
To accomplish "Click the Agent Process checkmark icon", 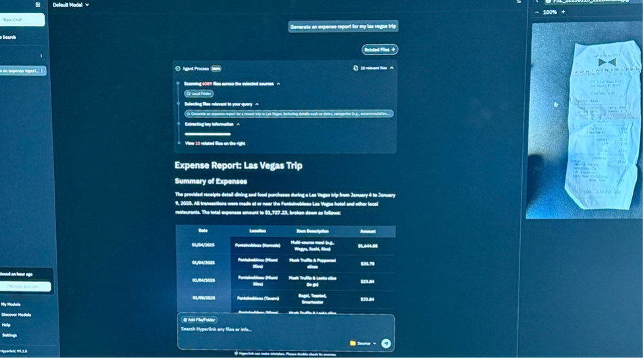I will tap(178, 69).
